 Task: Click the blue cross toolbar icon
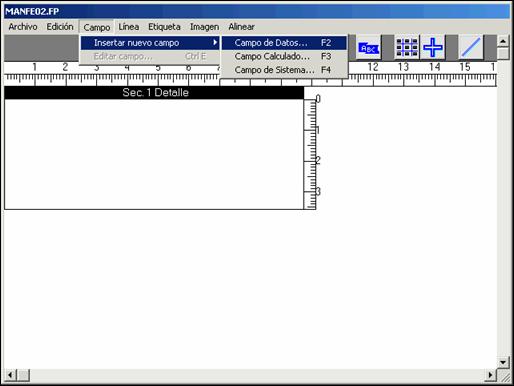pos(432,47)
